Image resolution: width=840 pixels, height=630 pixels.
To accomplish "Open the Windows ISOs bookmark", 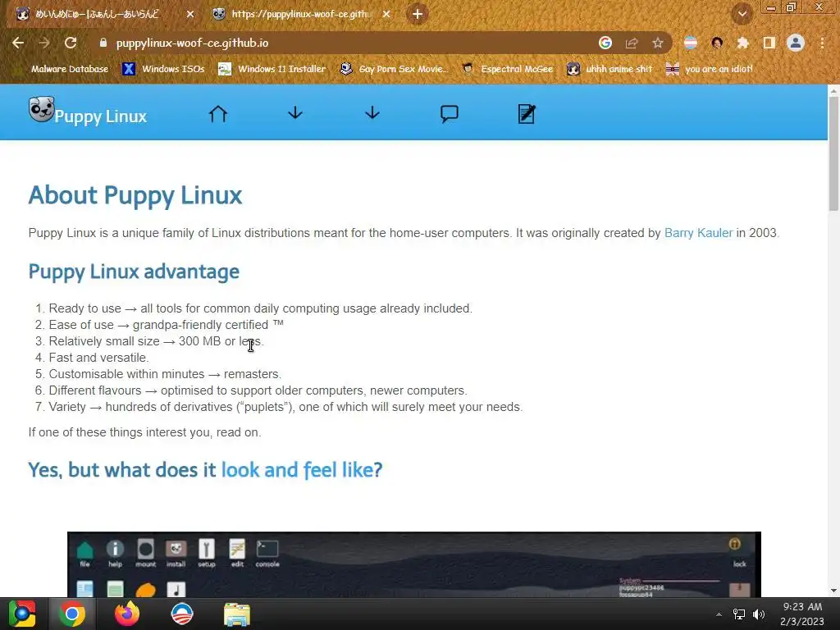I will [163, 69].
